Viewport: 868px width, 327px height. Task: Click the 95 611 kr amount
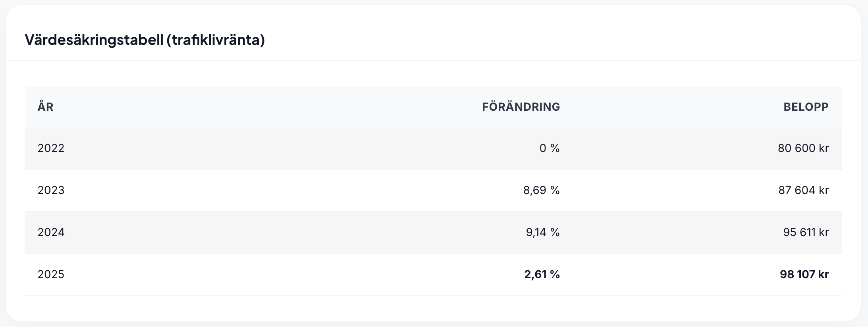[806, 233]
